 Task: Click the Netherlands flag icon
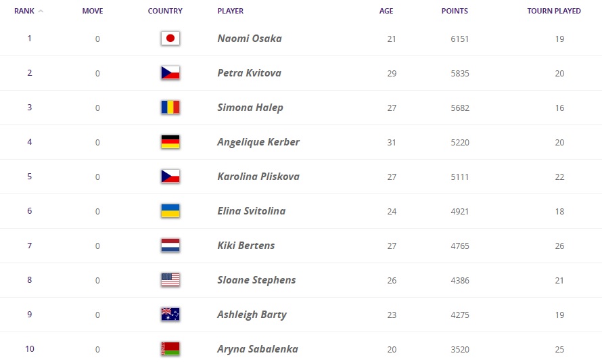pos(170,246)
